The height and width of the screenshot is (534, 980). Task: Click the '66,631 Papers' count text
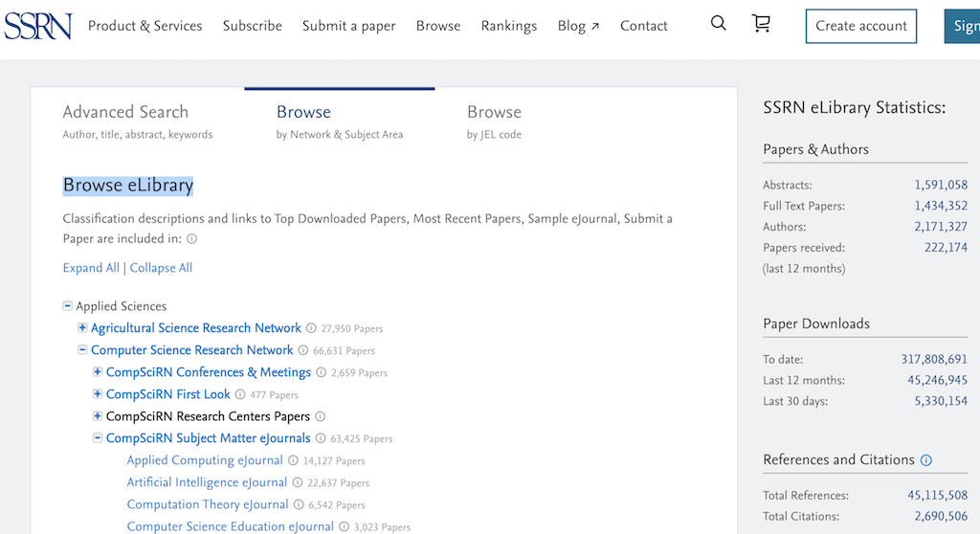[344, 351]
